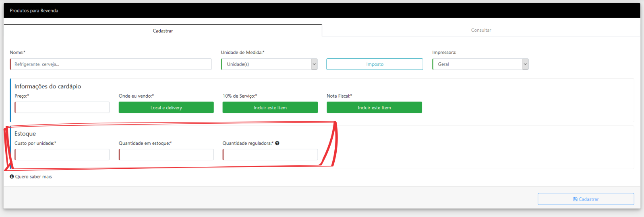Image resolution: width=644 pixels, height=217 pixels.
Task: Click the info icon before Quero saber mais
Action: tap(12, 176)
